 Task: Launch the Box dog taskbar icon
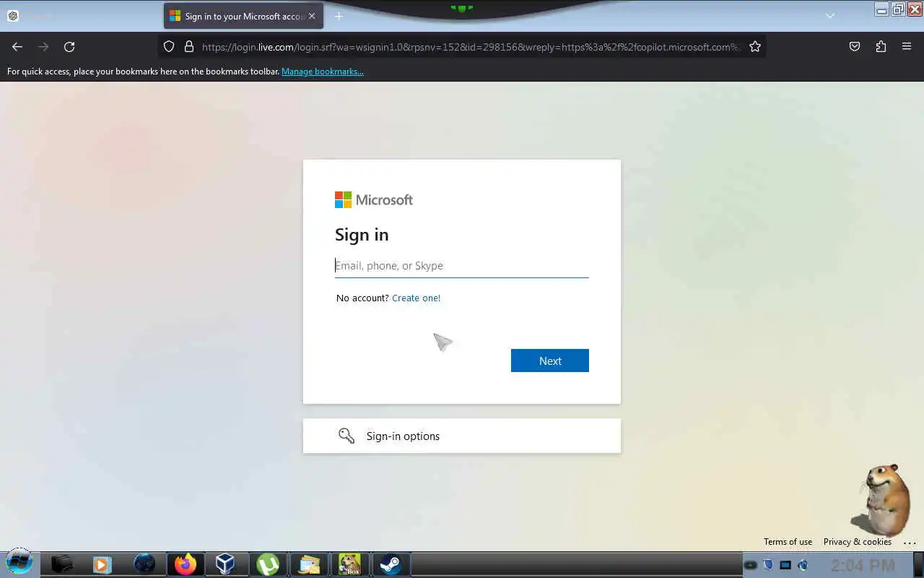tap(350, 564)
